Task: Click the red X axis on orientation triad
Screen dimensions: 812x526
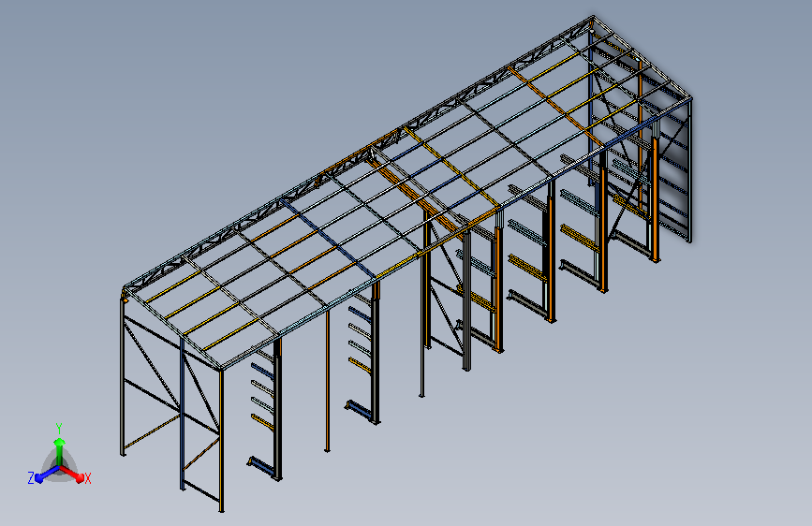Action: tap(72, 474)
